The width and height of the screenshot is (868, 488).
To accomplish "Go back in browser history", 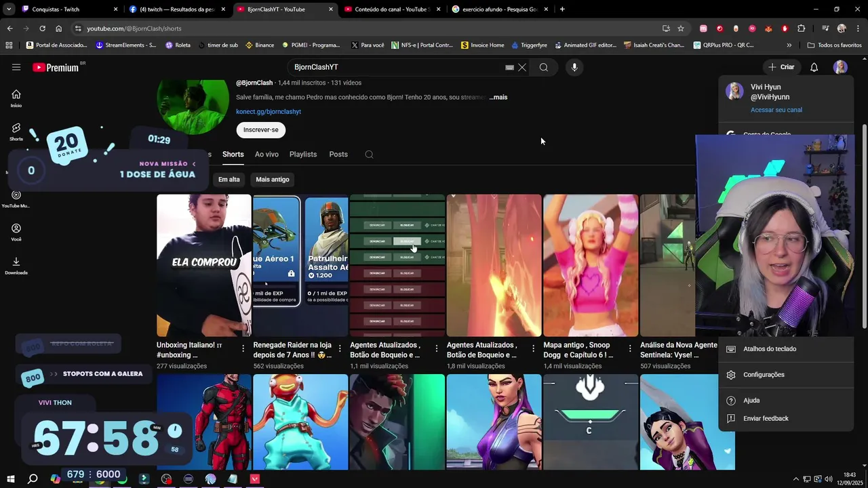I will [x=9, y=28].
